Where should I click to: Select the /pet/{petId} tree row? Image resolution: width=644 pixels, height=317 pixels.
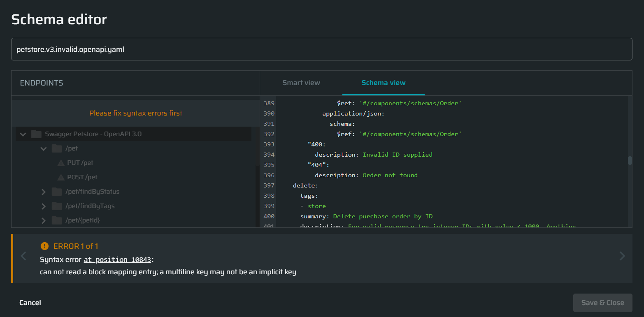[133, 220]
